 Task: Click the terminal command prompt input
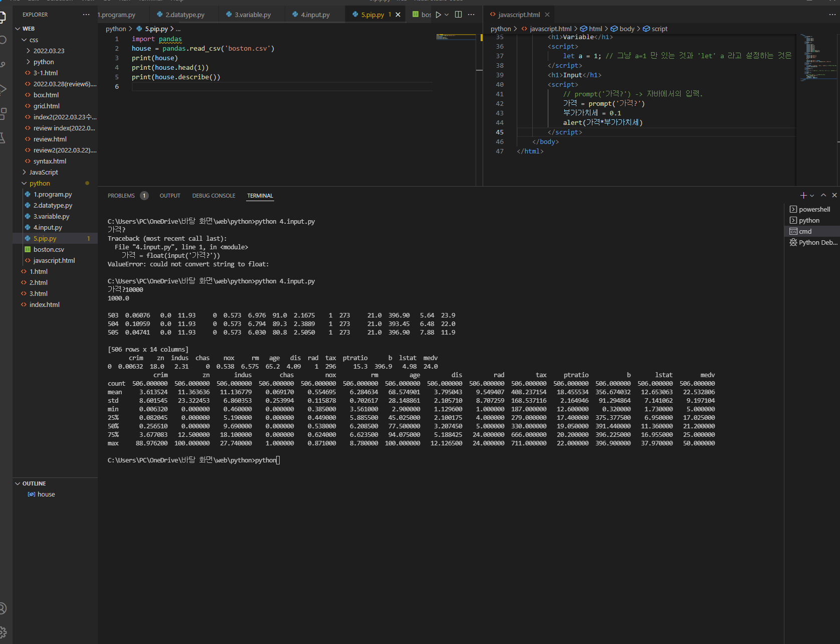coord(278,460)
